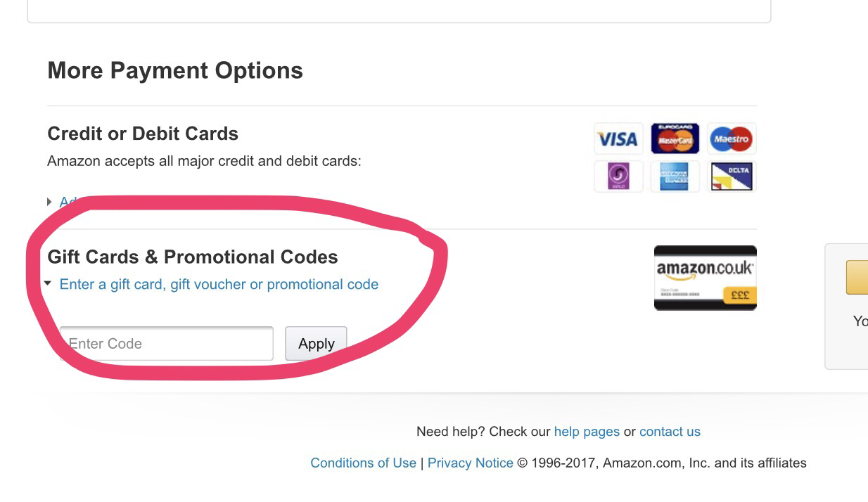Screen dimensions: 868x502
Task: Click the Delta card logo
Action: [731, 176]
